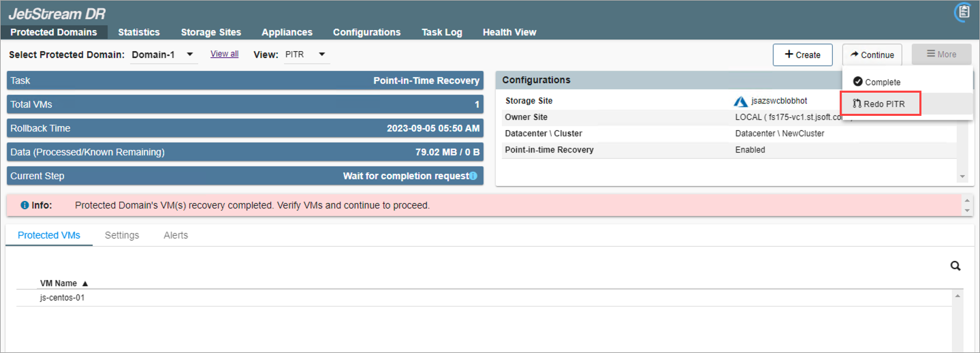Click the Azure storage site icon
This screenshot has width=980, height=353.
coord(740,102)
